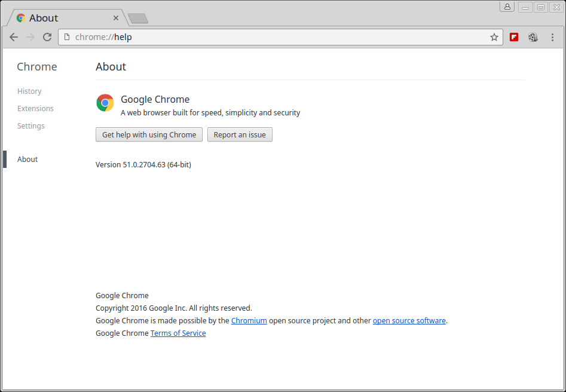Viewport: 566px width, 392px height.
Task: Maximize the Chrome window
Action: [x=541, y=7]
